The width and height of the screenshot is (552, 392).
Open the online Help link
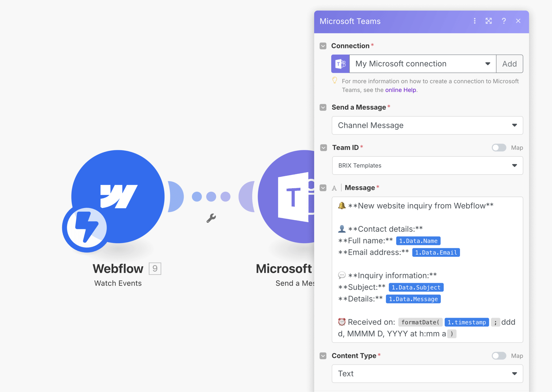(x=400, y=90)
